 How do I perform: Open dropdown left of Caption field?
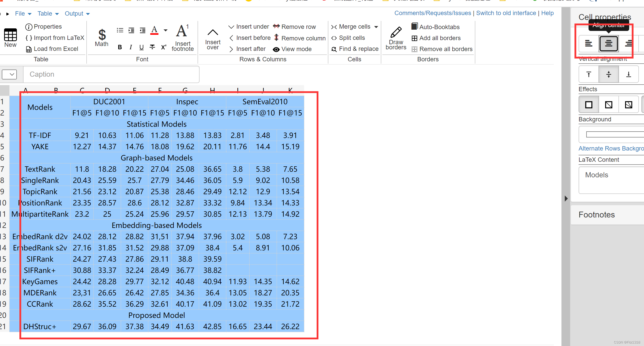coord(9,74)
